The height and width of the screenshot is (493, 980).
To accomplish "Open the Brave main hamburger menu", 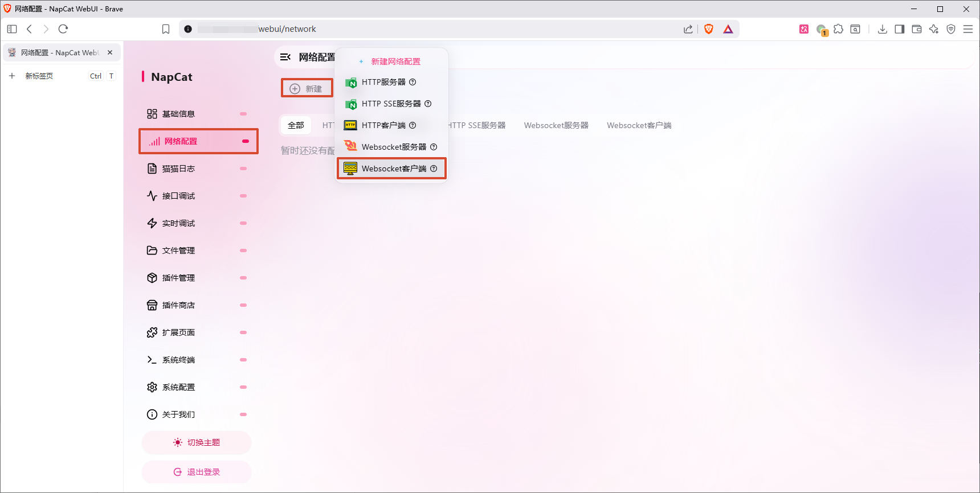I will (968, 29).
